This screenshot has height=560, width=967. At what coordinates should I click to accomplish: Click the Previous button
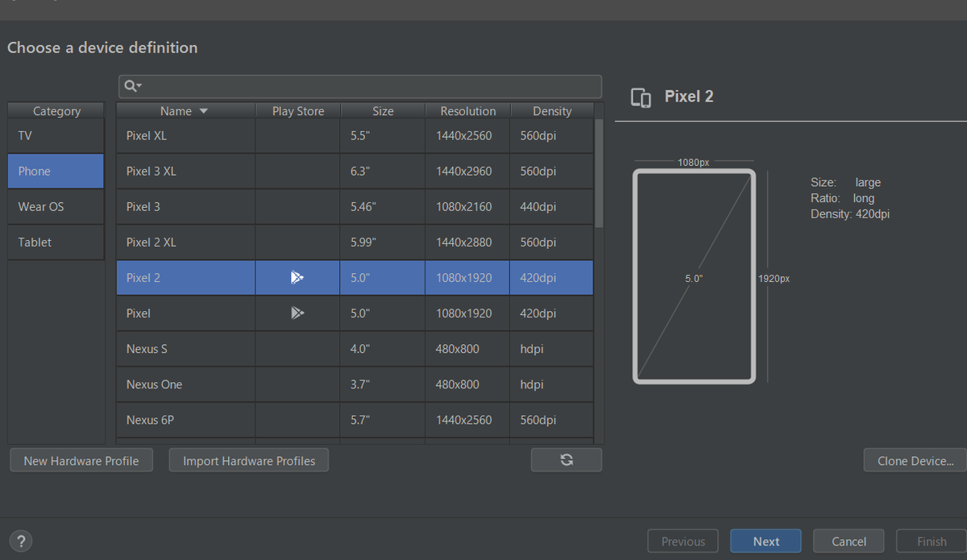tap(683, 541)
